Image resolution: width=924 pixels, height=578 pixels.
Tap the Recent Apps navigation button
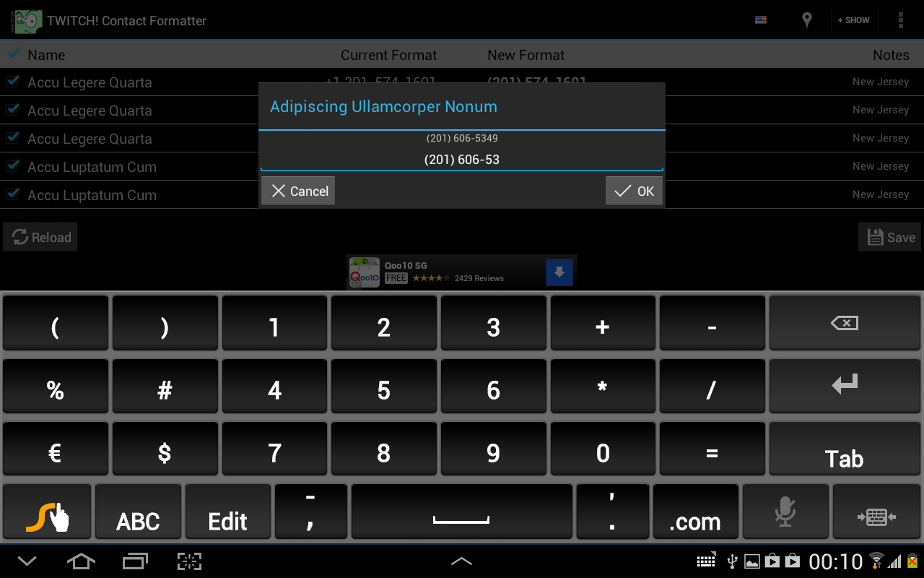[x=135, y=561]
